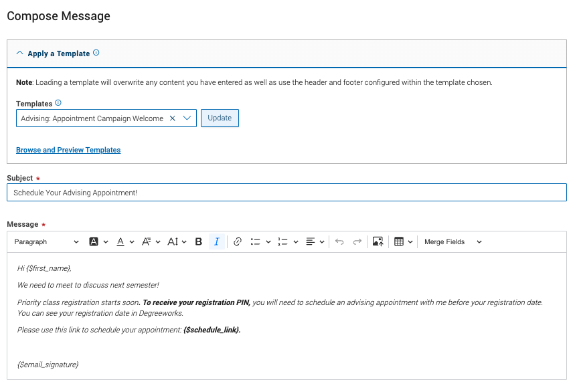Image resolution: width=579 pixels, height=392 pixels.
Task: Select the font family icon
Action: (147, 241)
